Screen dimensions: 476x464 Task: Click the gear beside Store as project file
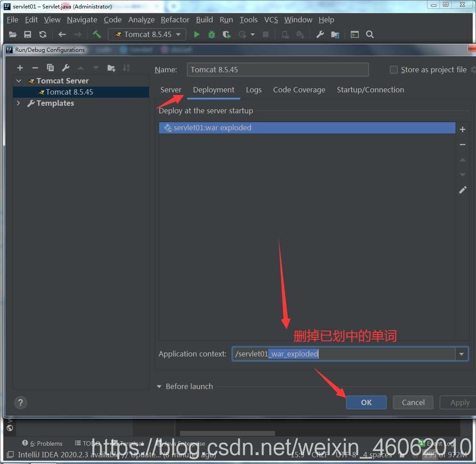[x=473, y=70]
